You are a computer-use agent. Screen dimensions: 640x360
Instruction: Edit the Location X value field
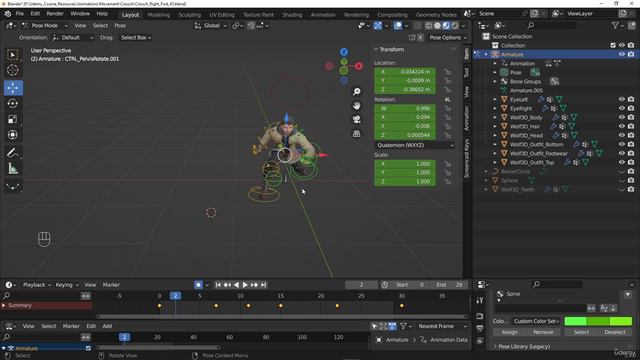(405, 72)
